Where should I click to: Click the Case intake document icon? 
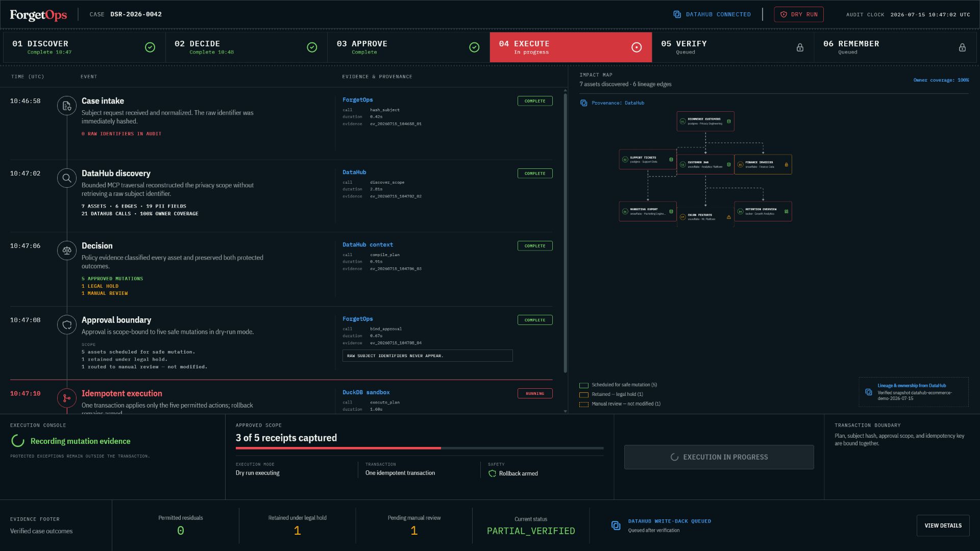[x=67, y=106]
